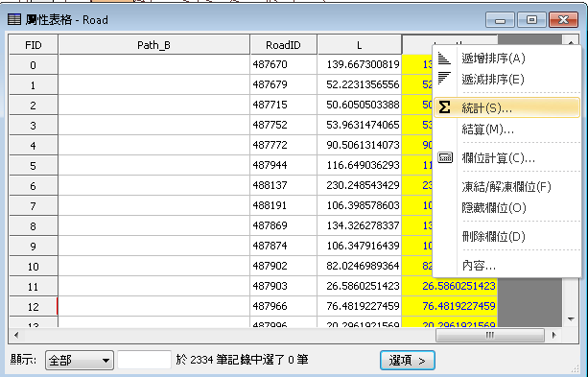Click L cell 134.326278337
The height and width of the screenshot is (377, 588).
tap(360, 225)
